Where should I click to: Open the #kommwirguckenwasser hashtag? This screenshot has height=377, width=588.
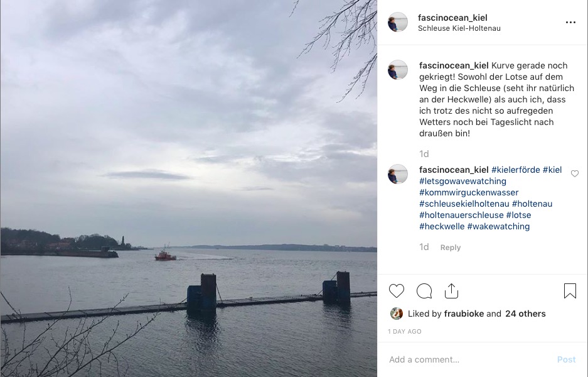pyautogui.click(x=469, y=193)
